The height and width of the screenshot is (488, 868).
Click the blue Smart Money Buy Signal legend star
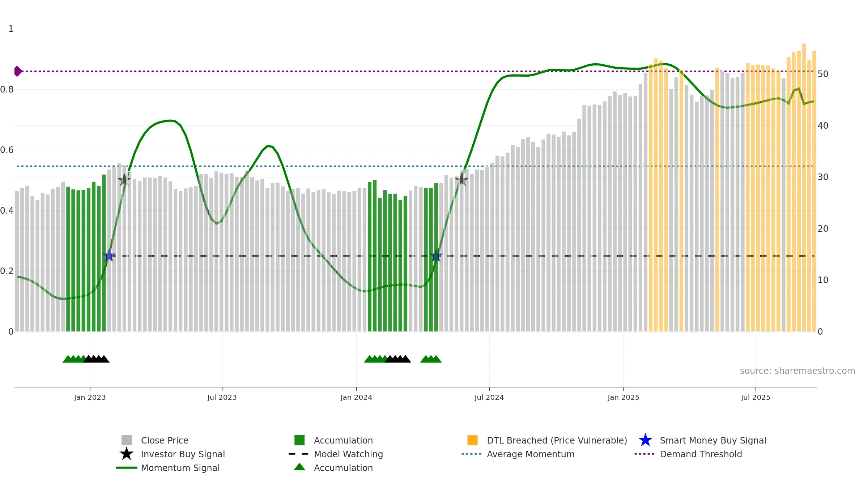(x=645, y=440)
